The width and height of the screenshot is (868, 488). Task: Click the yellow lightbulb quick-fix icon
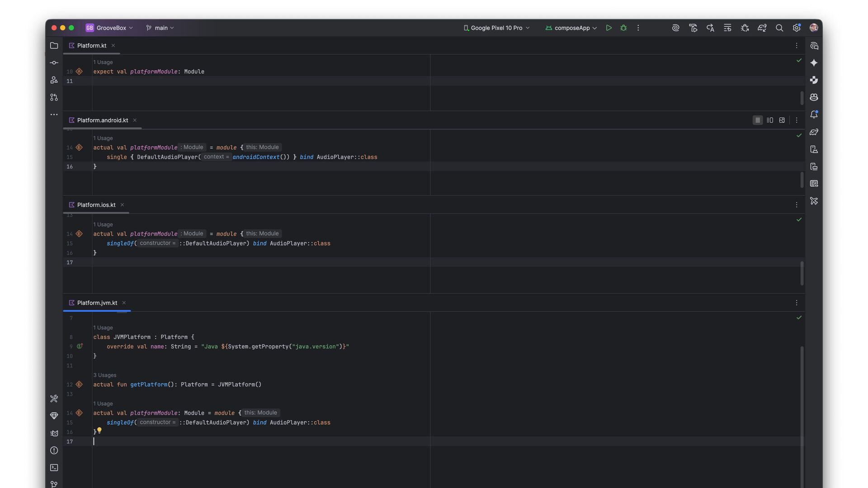pos(99,430)
